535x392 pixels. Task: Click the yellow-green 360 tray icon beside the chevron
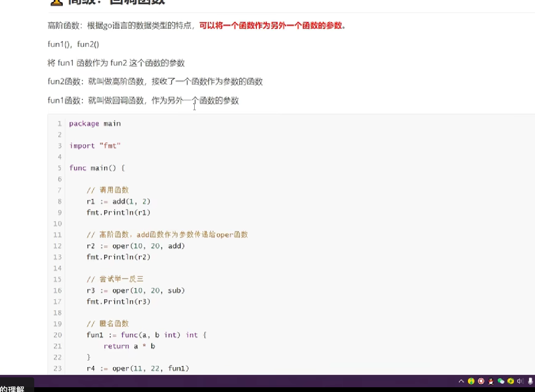pyautogui.click(x=471, y=381)
